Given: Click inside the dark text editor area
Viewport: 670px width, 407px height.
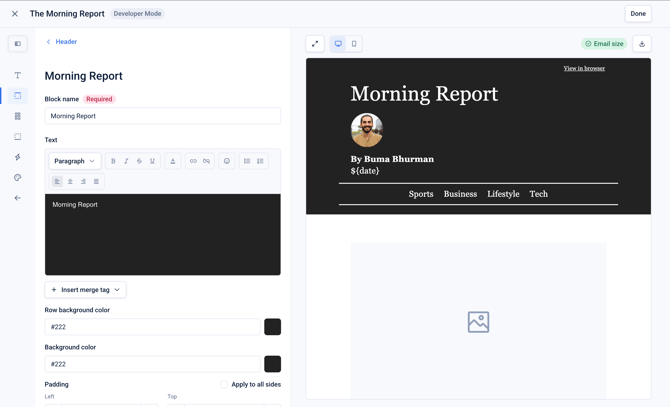Looking at the screenshot, I should coord(162,234).
